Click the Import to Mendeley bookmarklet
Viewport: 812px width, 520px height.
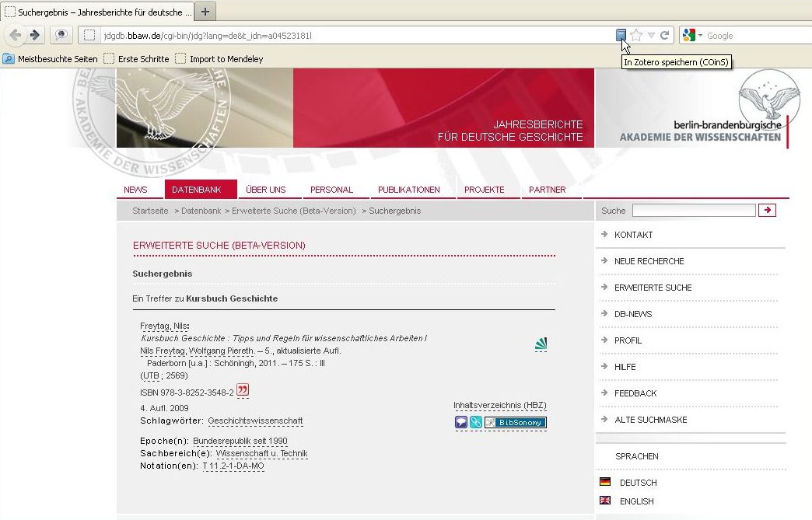(219, 59)
